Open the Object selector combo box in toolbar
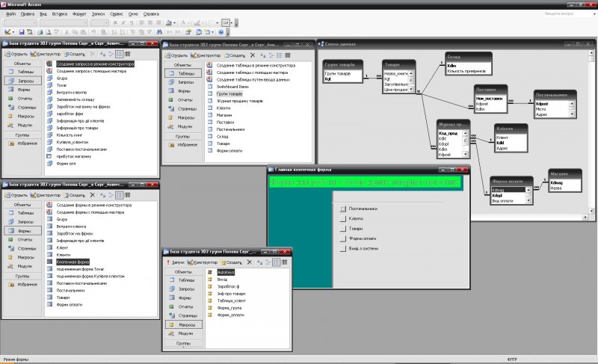The image size is (598, 364). [x=20, y=23]
